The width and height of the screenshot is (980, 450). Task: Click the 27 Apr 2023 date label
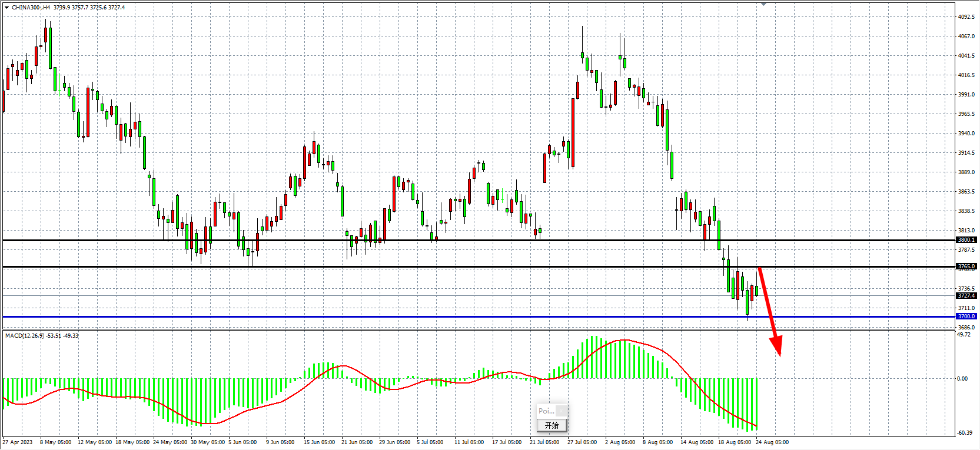(x=18, y=442)
